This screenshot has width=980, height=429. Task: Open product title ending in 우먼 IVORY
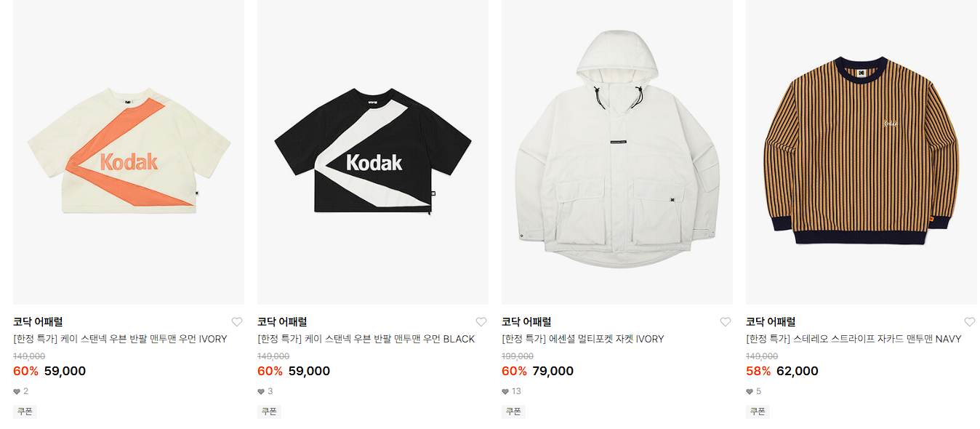click(120, 339)
